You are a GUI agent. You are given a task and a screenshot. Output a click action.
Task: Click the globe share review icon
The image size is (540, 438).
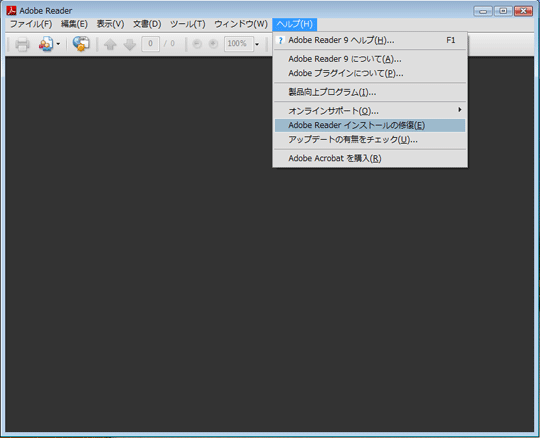click(x=81, y=44)
